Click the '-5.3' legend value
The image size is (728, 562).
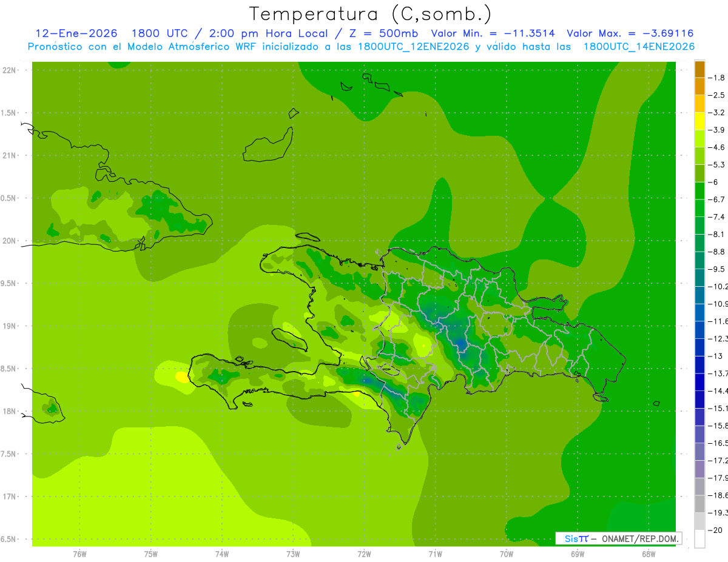716,165
